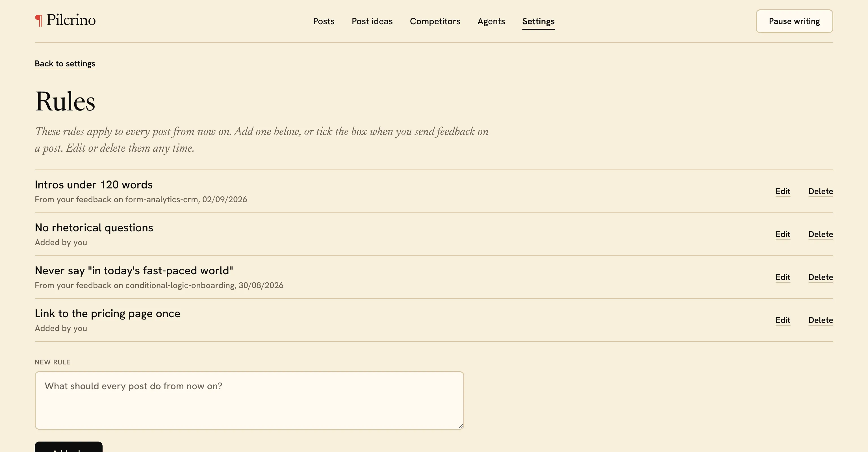This screenshot has width=868, height=452.
Task: Focus the New rule text area
Action: (249, 401)
